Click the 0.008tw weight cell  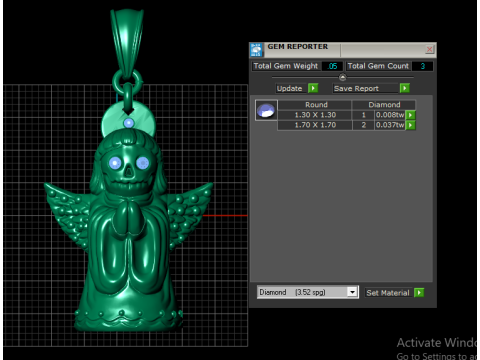[390, 115]
